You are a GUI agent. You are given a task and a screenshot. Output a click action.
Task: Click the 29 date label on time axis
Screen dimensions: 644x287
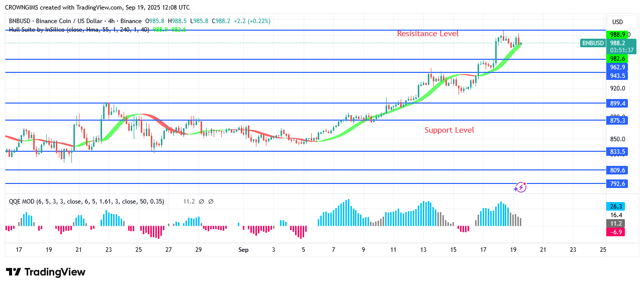pyautogui.click(x=199, y=249)
